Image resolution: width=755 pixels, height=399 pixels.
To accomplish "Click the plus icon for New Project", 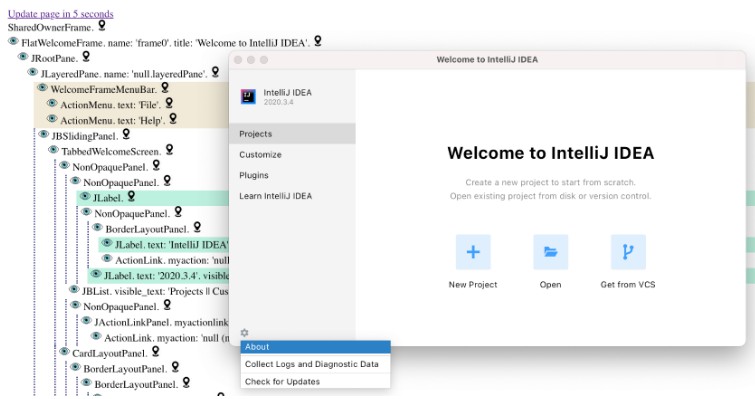I will coord(473,252).
